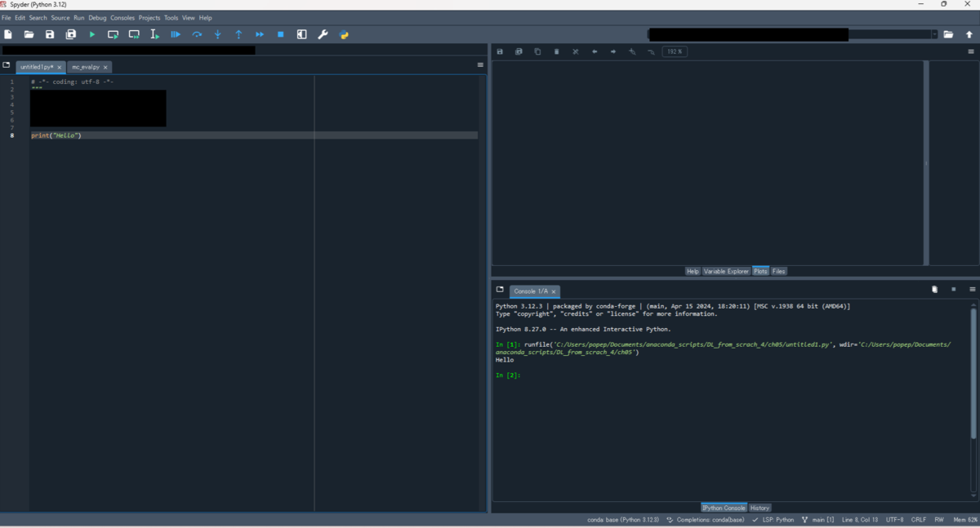Zoom out on the plot
Screen dimensions: 980x528
651,51
